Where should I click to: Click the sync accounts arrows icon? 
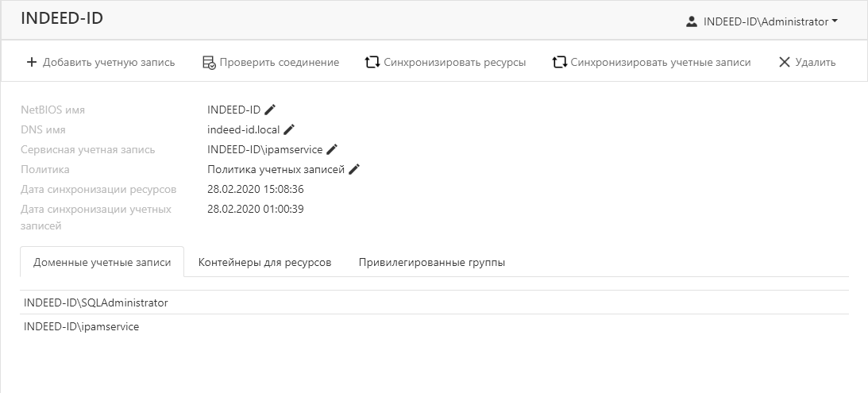(559, 62)
